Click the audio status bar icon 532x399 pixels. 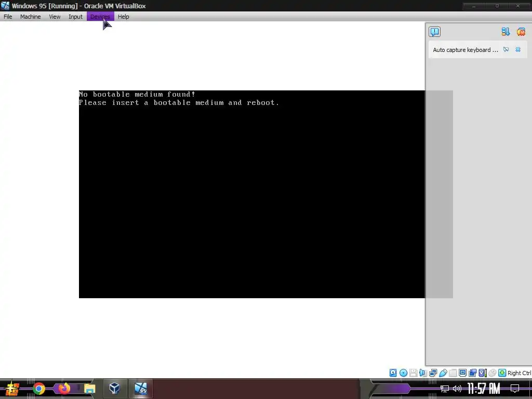point(423,373)
